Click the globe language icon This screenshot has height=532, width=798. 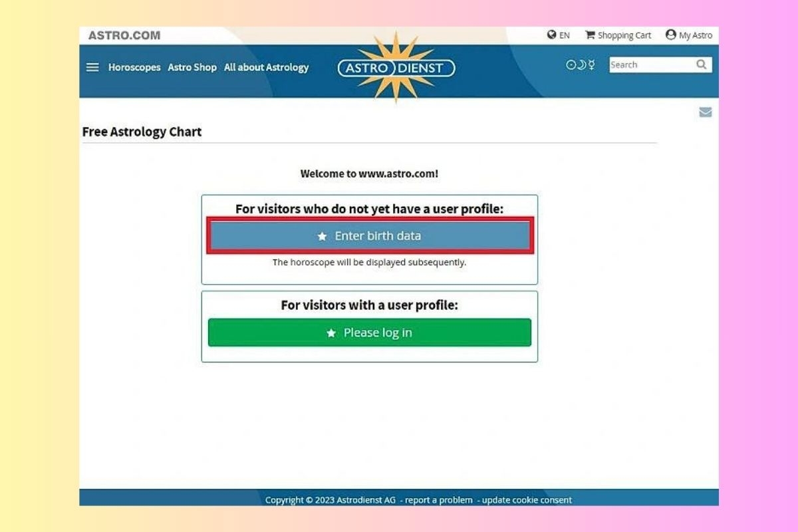pyautogui.click(x=552, y=35)
